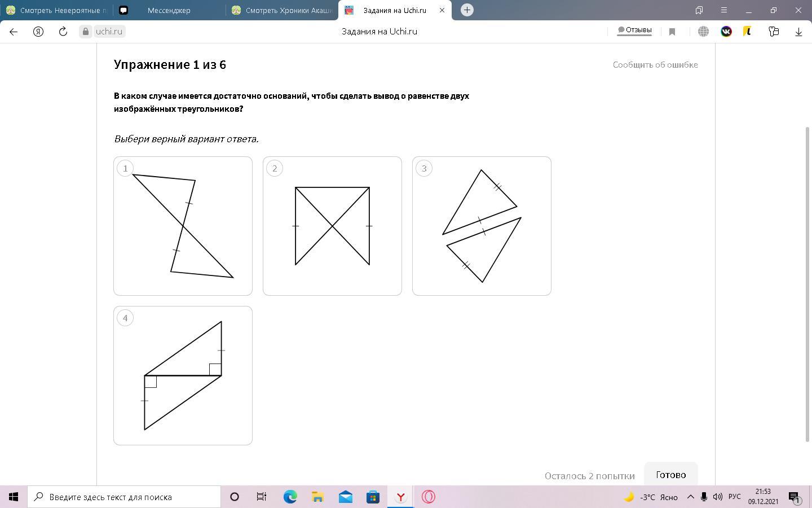The width and height of the screenshot is (812, 508).
Task: Open the VK extension icon
Action: point(726,32)
